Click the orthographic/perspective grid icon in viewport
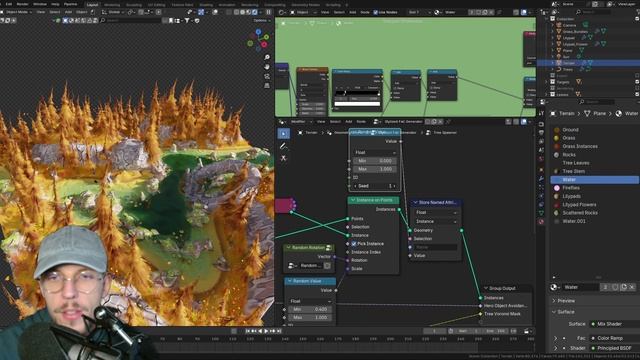The width and height of the screenshot is (640, 360). pos(267,86)
